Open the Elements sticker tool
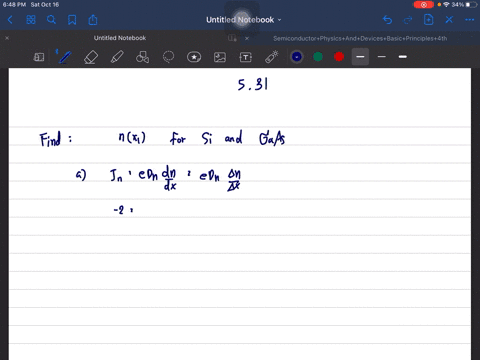Image resolution: width=480 pixels, height=360 pixels. 194,57
